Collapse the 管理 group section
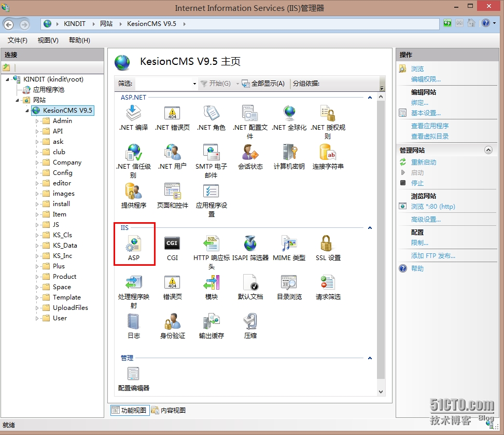The width and height of the screenshot is (504, 435). [370, 358]
